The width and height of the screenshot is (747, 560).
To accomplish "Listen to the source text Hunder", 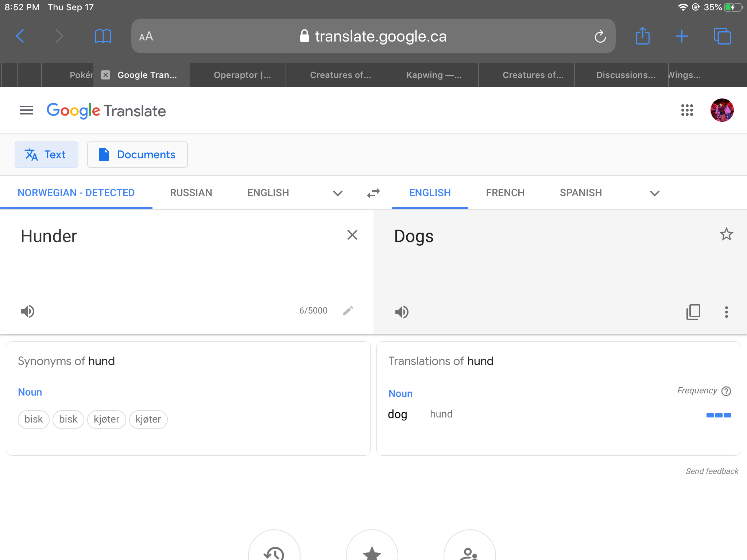I will coord(28,311).
